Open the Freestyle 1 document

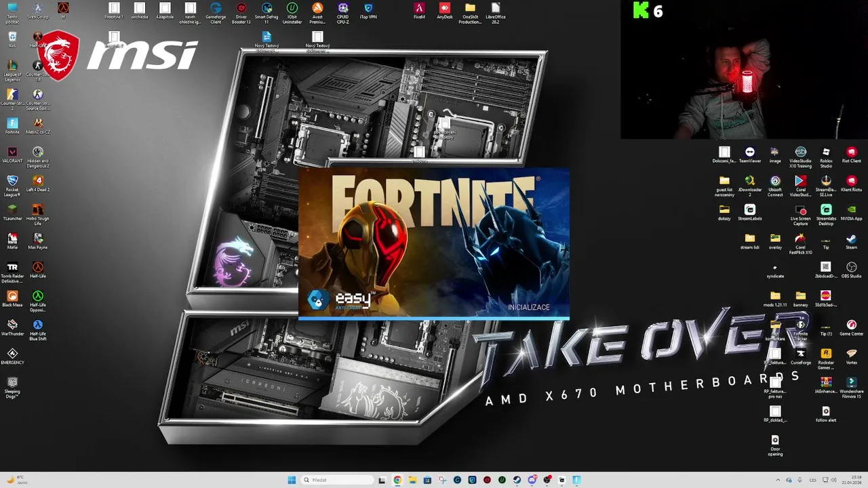pyautogui.click(x=114, y=11)
